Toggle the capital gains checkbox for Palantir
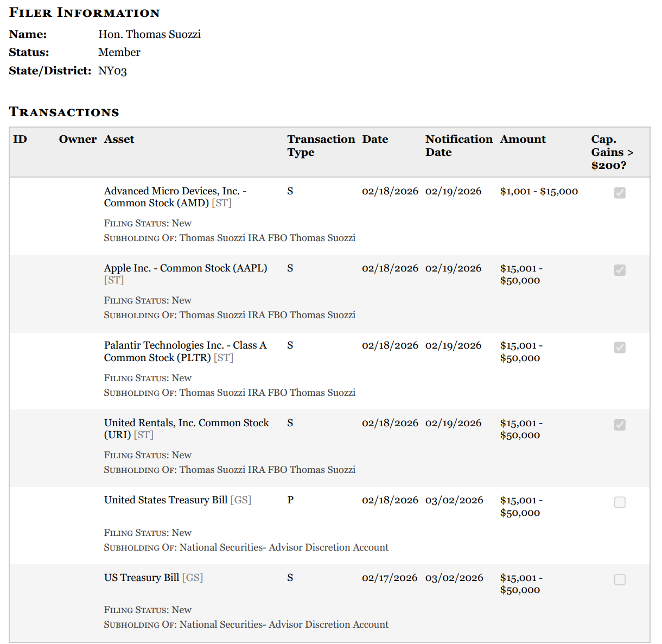The width and height of the screenshot is (662, 644). pos(619,348)
